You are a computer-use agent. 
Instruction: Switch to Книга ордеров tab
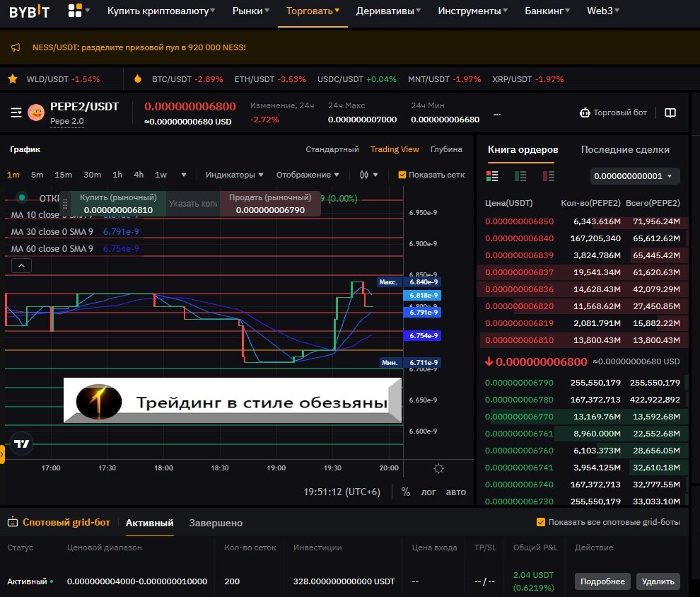click(523, 149)
